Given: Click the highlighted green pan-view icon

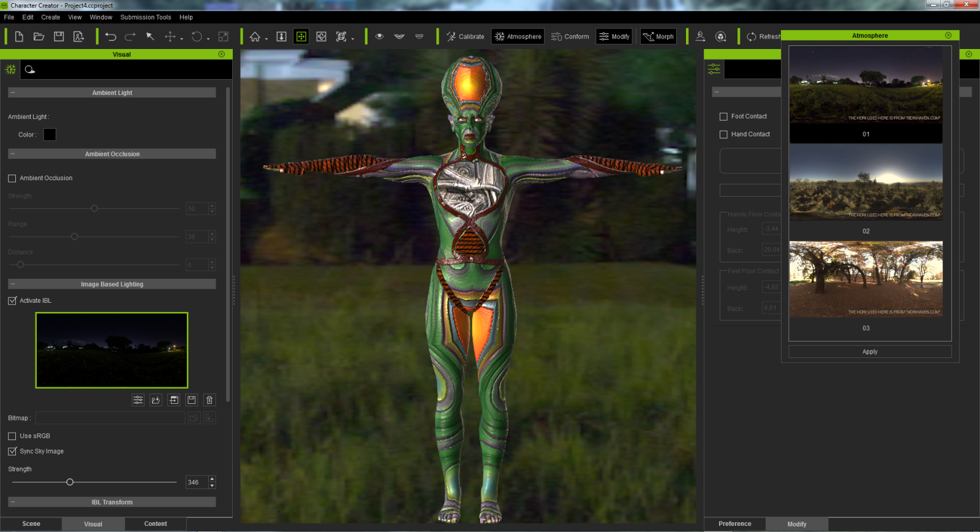Looking at the screenshot, I should (x=301, y=37).
